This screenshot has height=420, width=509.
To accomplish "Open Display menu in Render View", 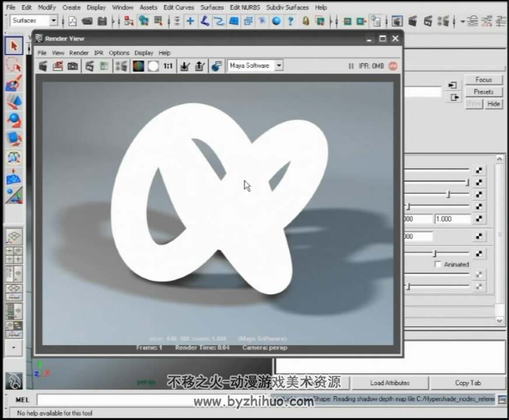I will click(144, 53).
